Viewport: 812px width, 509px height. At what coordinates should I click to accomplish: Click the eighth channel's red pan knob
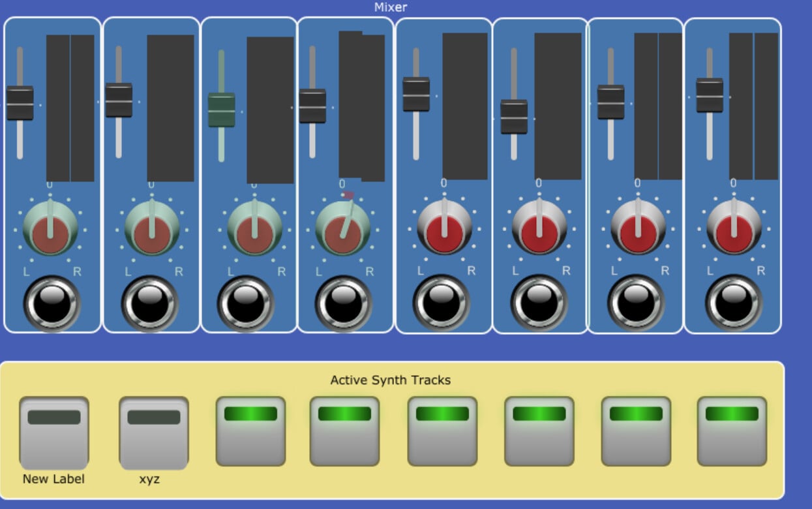[734, 227]
